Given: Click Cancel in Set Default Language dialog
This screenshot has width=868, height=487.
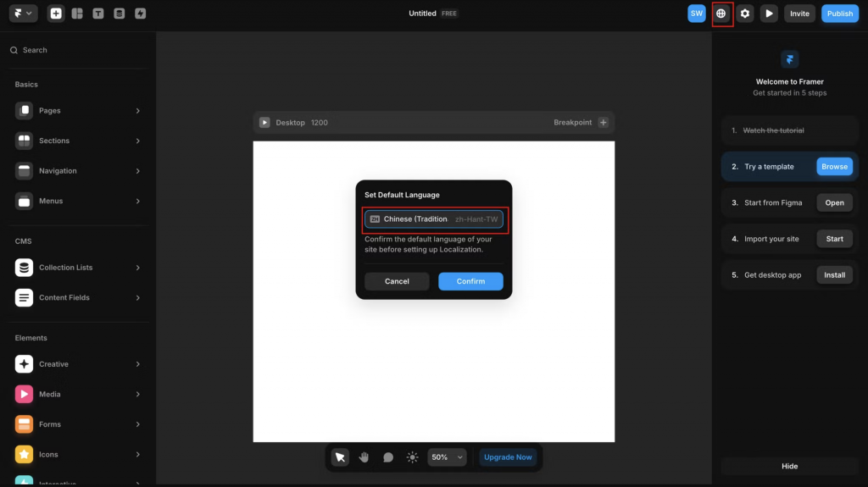Looking at the screenshot, I should (x=397, y=281).
